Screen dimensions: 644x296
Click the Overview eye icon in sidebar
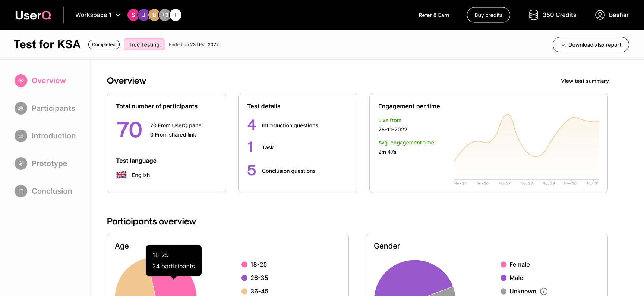pyautogui.click(x=21, y=81)
